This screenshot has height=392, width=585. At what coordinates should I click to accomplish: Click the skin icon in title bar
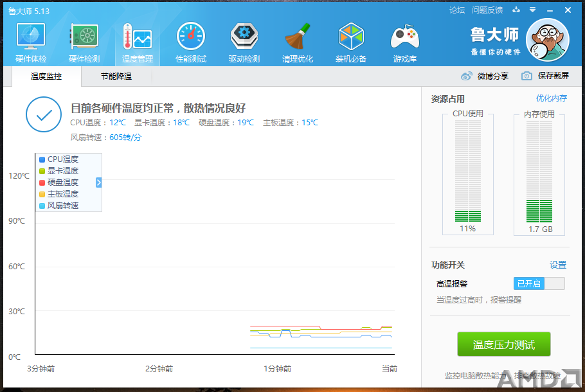click(x=516, y=10)
